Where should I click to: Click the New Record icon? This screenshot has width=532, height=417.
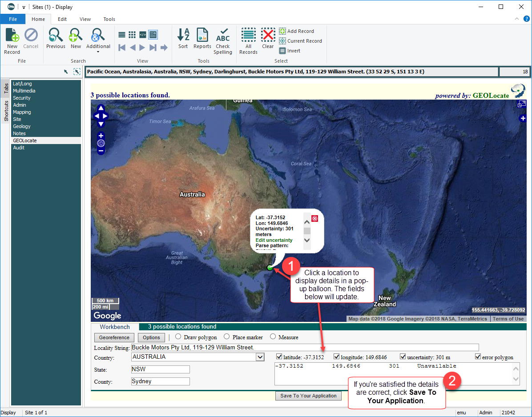click(12, 40)
